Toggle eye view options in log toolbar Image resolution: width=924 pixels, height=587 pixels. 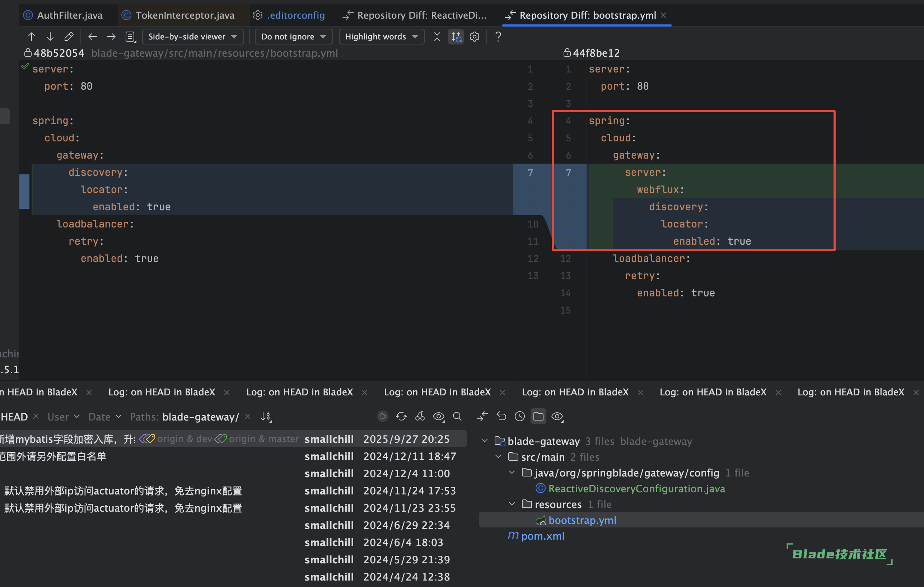coord(439,417)
